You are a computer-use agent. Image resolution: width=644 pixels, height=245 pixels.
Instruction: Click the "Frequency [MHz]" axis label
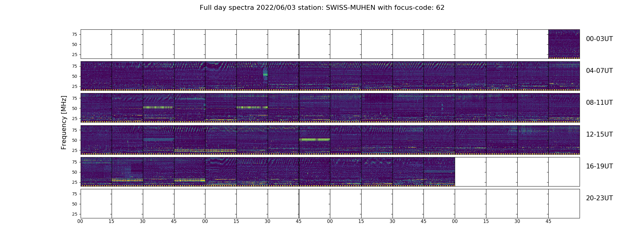64,123
